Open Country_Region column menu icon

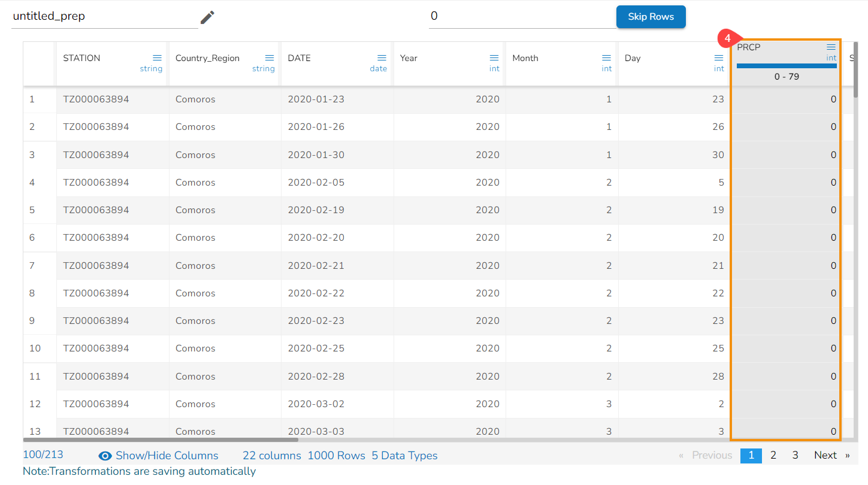(x=270, y=58)
